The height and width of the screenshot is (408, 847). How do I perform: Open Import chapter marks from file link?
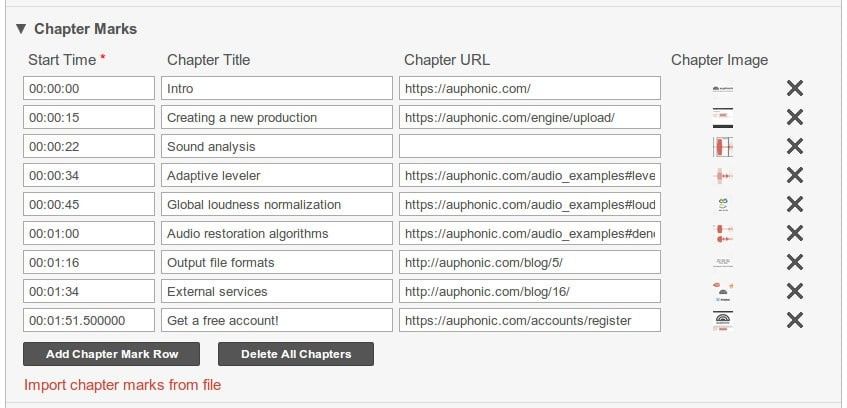click(x=122, y=385)
